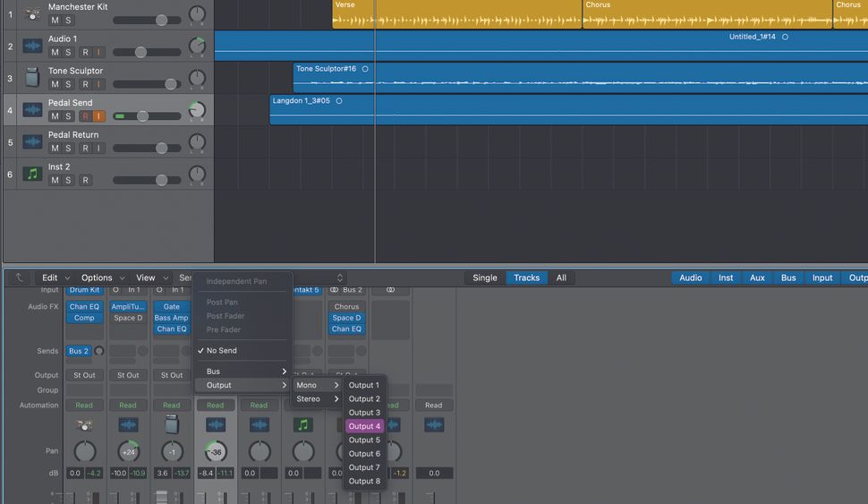Image resolution: width=868 pixels, height=504 pixels.
Task: Disable record on Pedal Send track
Action: pos(85,116)
